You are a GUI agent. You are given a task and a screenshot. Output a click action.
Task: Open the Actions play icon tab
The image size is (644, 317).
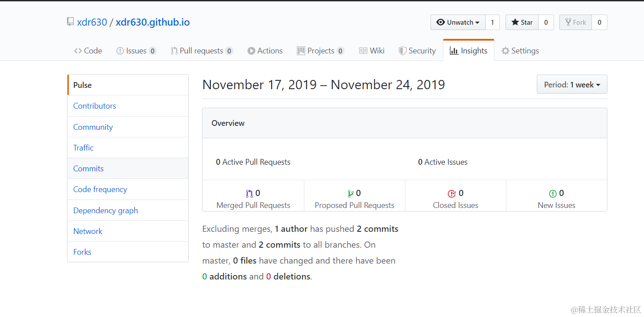point(265,51)
